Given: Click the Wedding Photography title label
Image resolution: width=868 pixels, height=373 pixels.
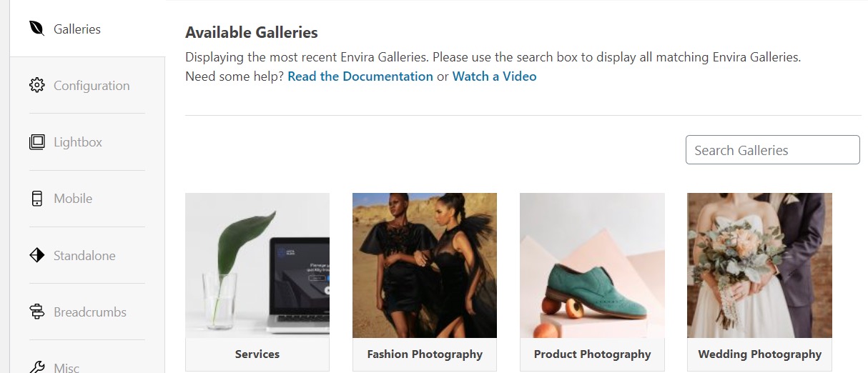Looking at the screenshot, I should (759, 354).
